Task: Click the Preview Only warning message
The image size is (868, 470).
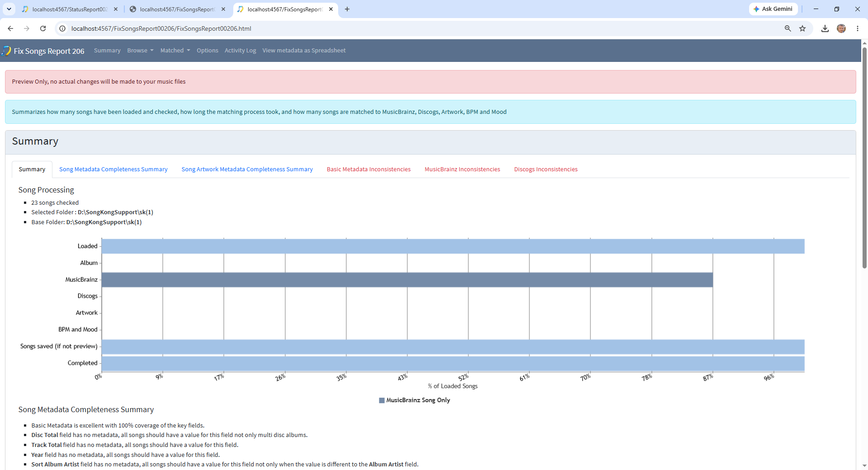Action: (99, 82)
